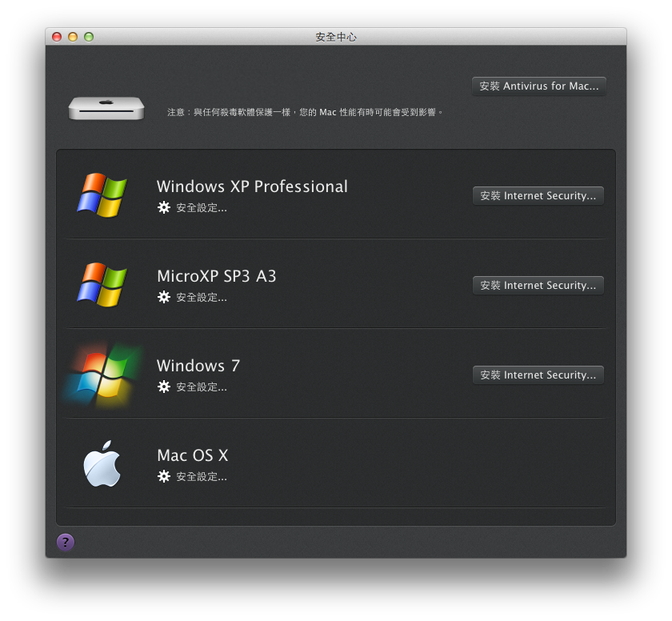
Task: Install Internet Security for Windows XP Professional
Action: 538,196
